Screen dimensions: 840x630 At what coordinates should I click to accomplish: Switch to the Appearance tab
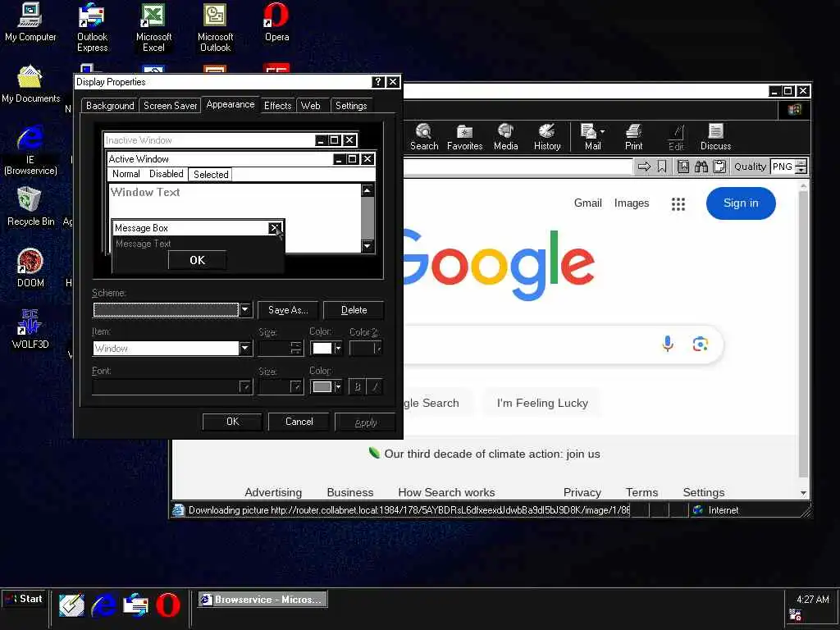coord(231,104)
